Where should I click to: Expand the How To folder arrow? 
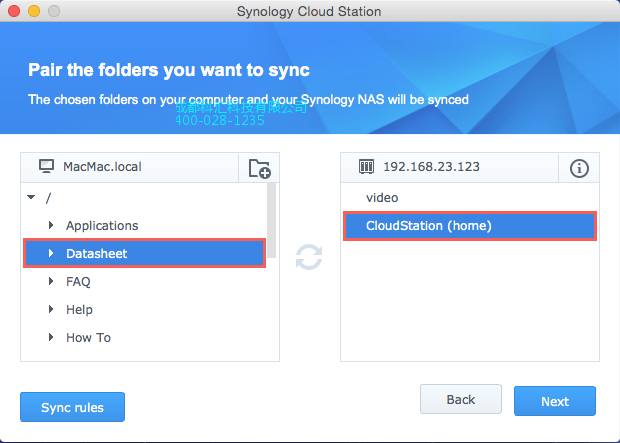51,338
